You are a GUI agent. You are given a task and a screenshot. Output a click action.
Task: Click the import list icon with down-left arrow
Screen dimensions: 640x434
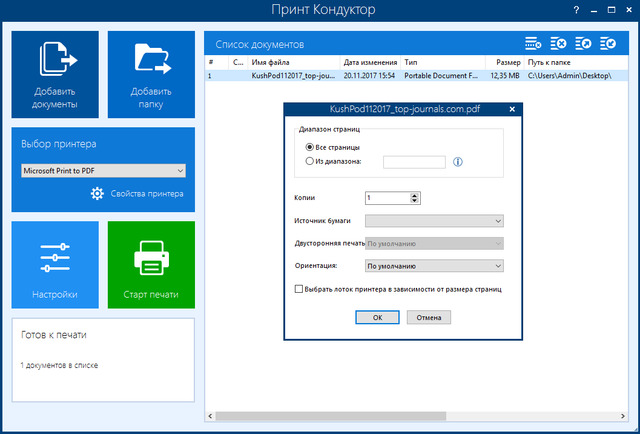[x=609, y=44]
